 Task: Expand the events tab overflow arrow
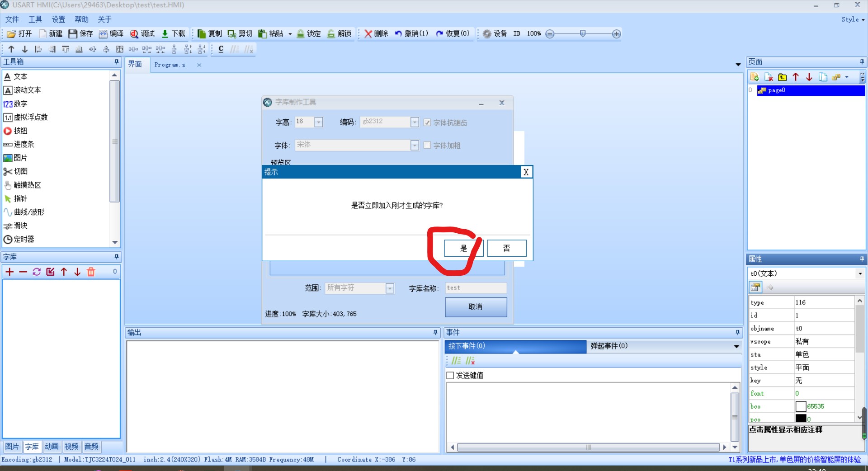(736, 347)
